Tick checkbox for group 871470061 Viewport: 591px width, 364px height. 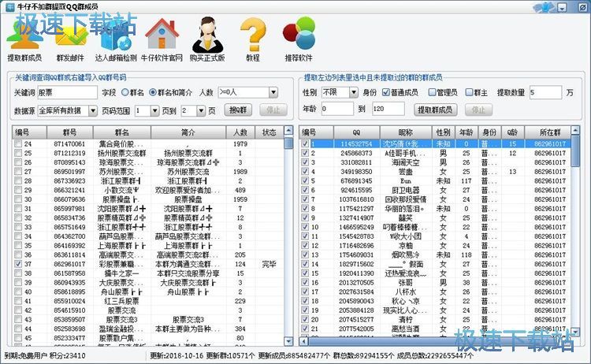click(18, 144)
